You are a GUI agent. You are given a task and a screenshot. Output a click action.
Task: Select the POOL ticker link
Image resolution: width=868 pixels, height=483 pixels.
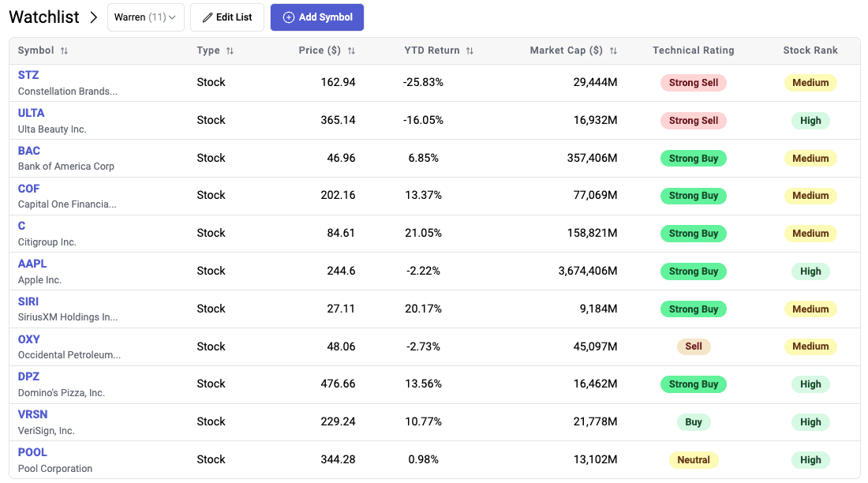click(32, 452)
